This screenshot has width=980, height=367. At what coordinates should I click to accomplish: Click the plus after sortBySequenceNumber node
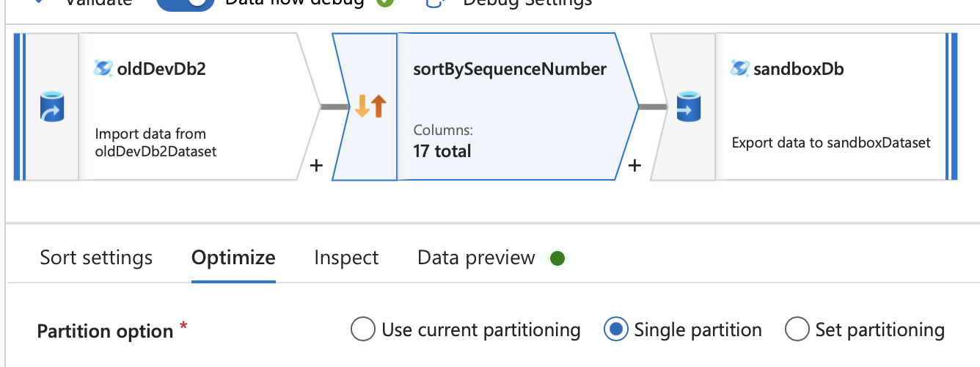click(x=635, y=166)
